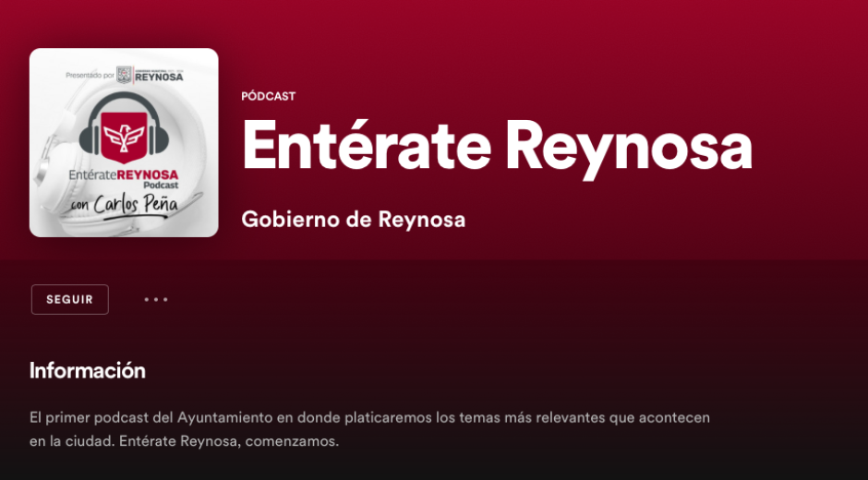
Task: Open the Entérate Reynosa podcast cover art
Action: tap(124, 143)
